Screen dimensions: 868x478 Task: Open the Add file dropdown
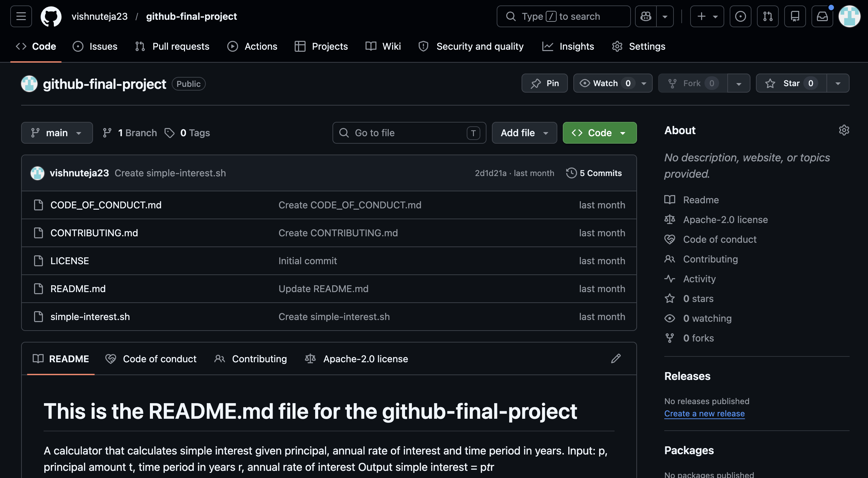pos(524,133)
